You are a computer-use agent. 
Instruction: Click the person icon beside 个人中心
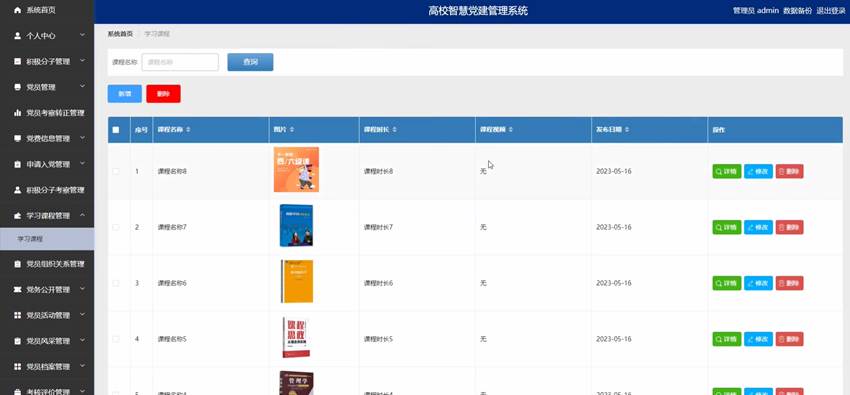[17, 36]
